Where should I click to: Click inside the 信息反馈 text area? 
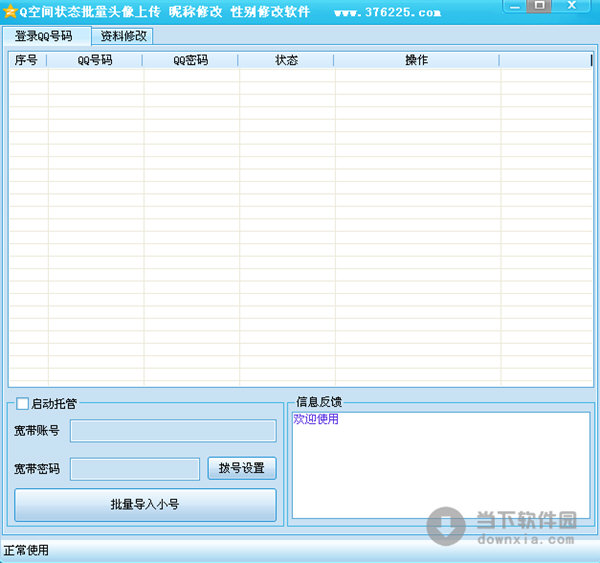pos(440,470)
